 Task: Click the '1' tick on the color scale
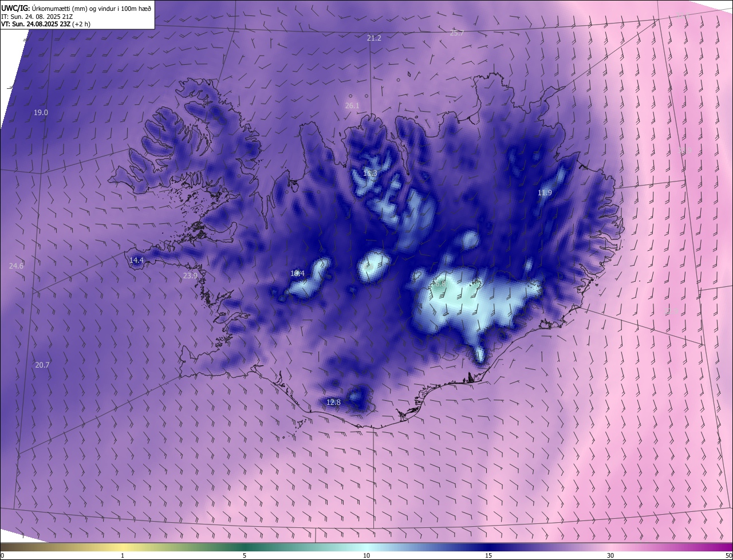point(123,555)
